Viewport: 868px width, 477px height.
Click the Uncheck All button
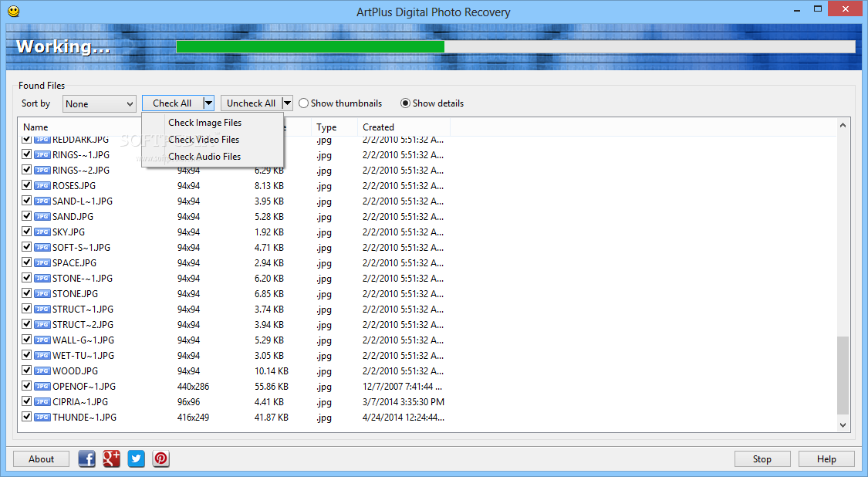point(251,103)
